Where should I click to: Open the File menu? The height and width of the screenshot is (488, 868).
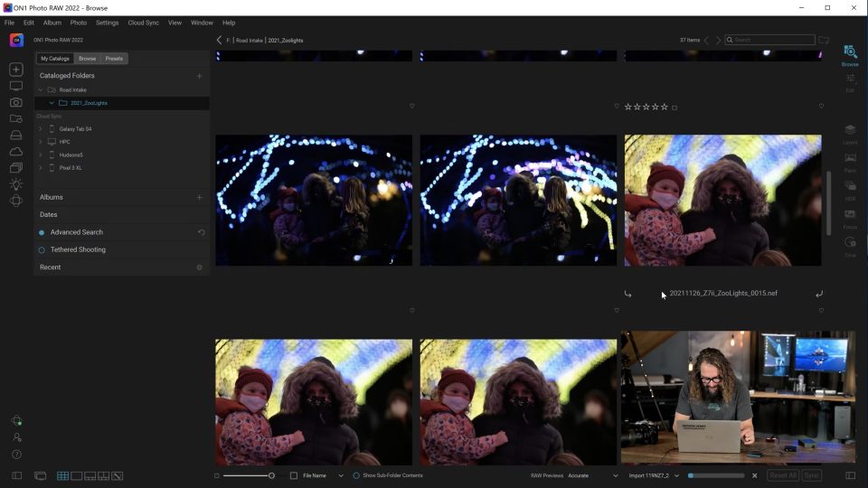(9, 23)
